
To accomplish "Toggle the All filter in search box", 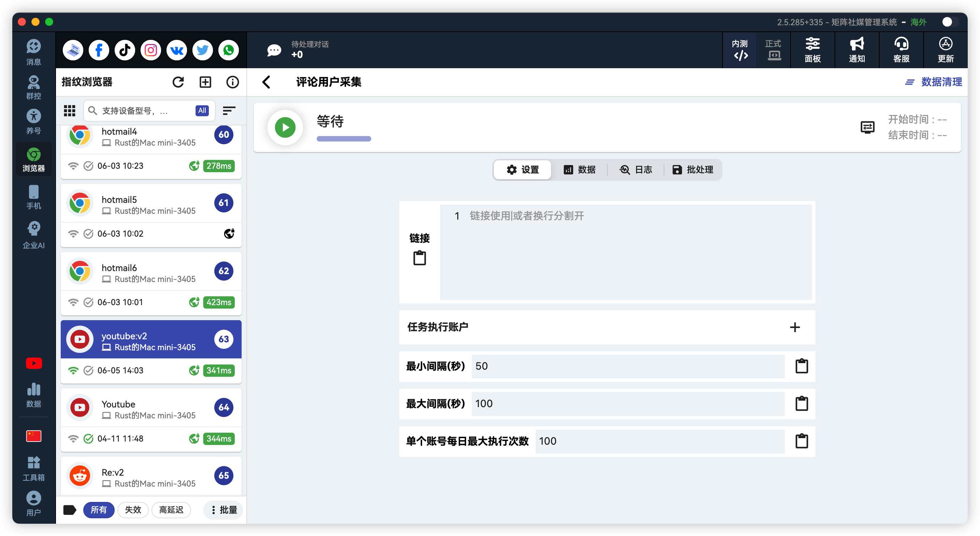I will tap(202, 110).
